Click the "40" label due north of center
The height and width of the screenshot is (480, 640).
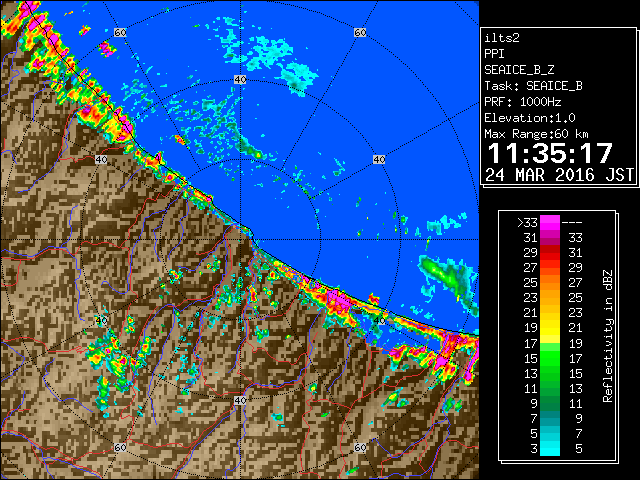[x=240, y=80]
